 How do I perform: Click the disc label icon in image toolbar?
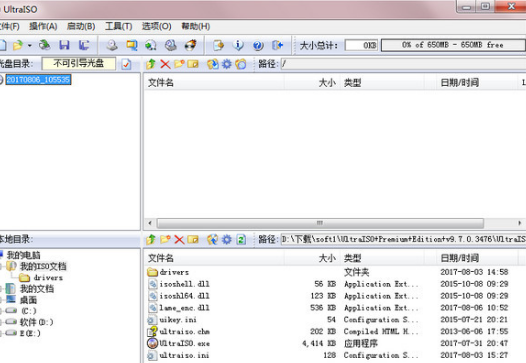tap(241, 64)
